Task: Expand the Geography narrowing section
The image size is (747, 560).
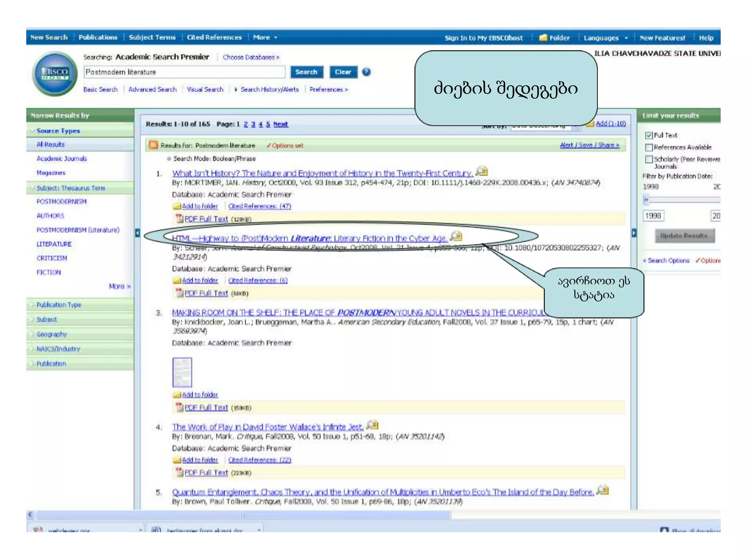Action: click(51, 334)
